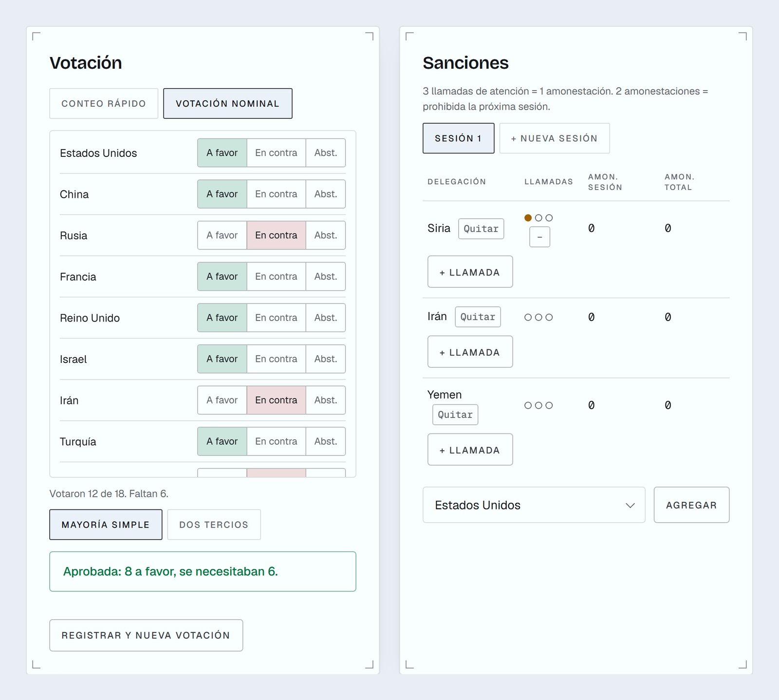The image size is (779, 700).
Task: Choose Mayoría Simple threshold
Action: [106, 525]
